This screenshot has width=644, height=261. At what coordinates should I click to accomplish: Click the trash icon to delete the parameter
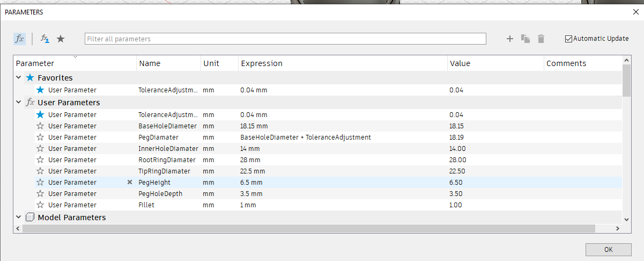[541, 39]
